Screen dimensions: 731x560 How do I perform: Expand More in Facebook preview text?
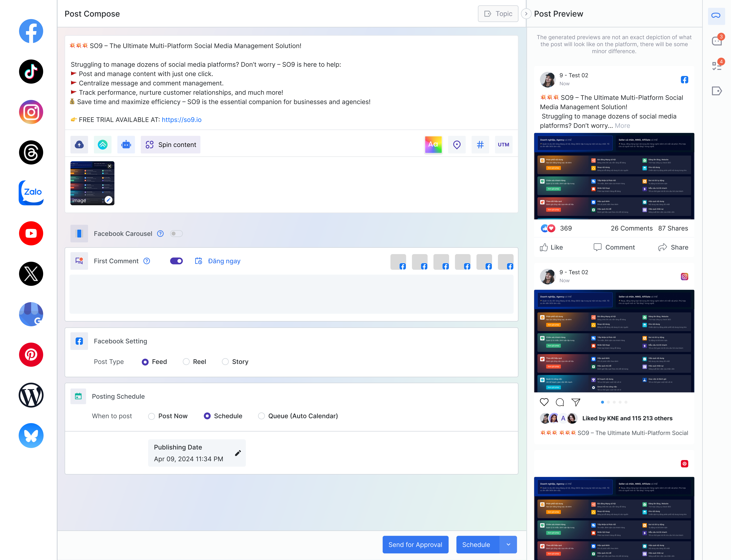coord(622,126)
